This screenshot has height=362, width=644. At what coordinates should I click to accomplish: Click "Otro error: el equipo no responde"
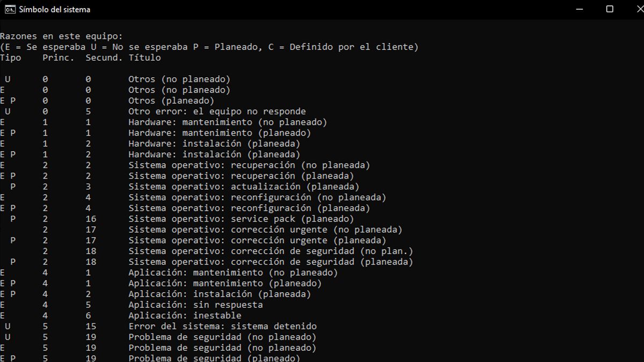217,112
